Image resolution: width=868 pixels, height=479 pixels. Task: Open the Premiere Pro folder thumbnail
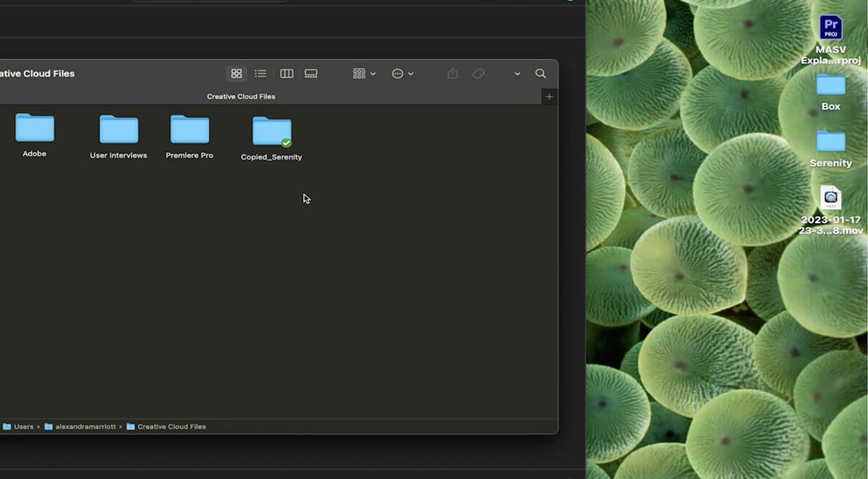(189, 130)
